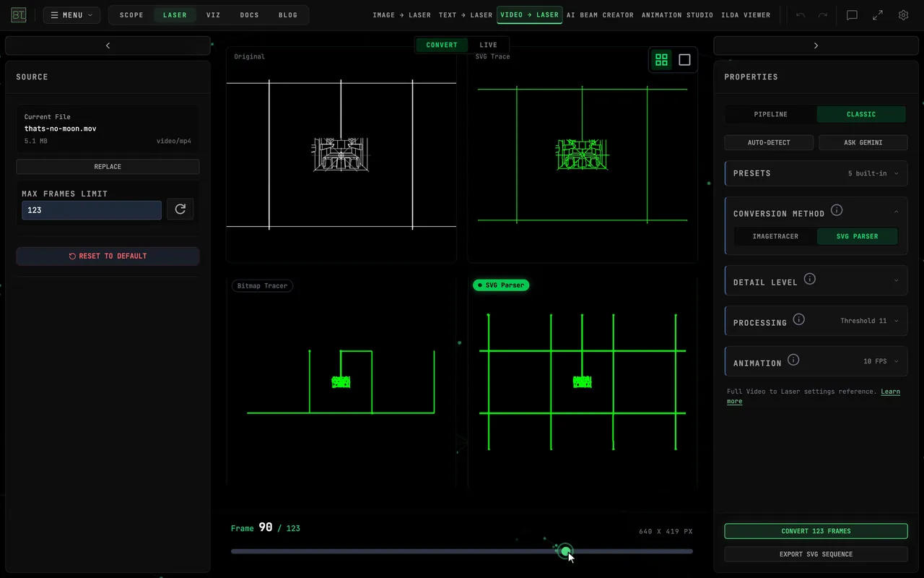This screenshot has width=924, height=578.
Task: Select the SVG Parser preview
Action: coord(583,381)
